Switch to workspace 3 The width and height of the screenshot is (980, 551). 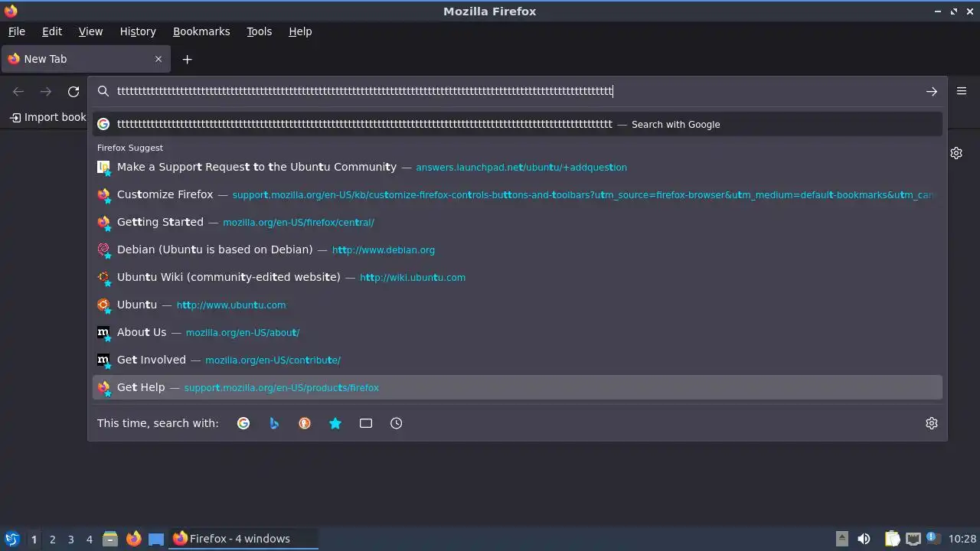click(x=70, y=539)
